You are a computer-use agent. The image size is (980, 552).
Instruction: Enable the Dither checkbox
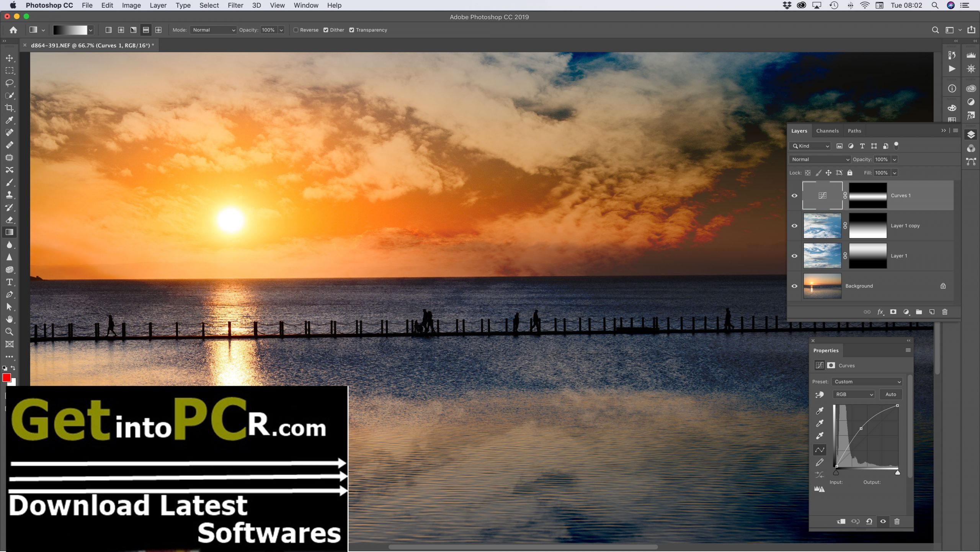pyautogui.click(x=326, y=29)
